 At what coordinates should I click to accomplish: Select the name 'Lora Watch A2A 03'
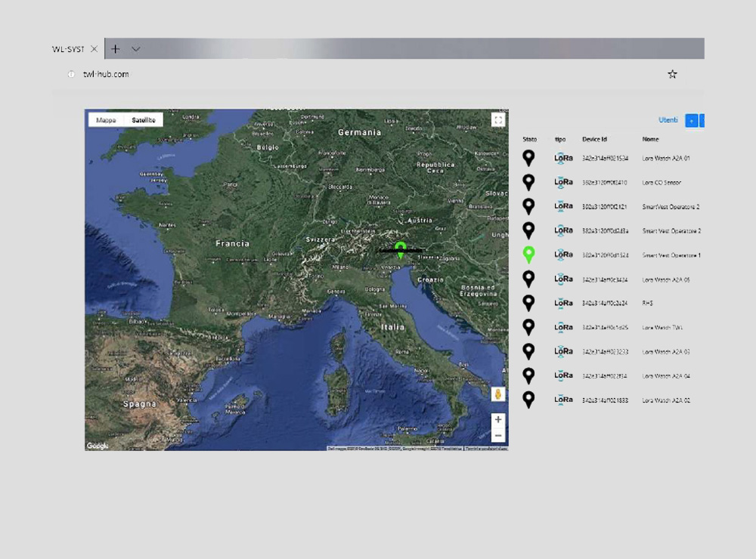(x=666, y=352)
